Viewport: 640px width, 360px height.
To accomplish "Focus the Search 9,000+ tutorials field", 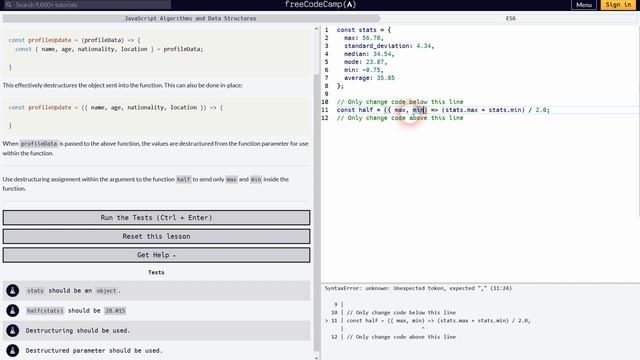I will [87, 5].
